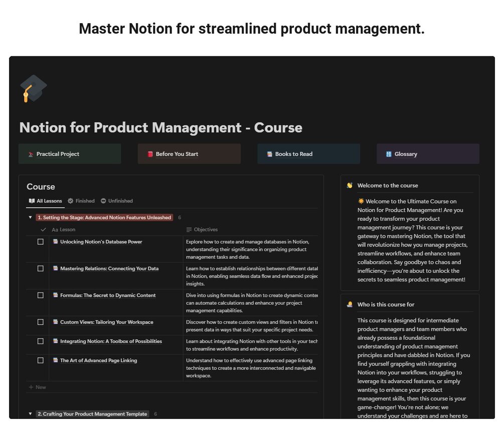Click the checkmark column header

[44, 230]
